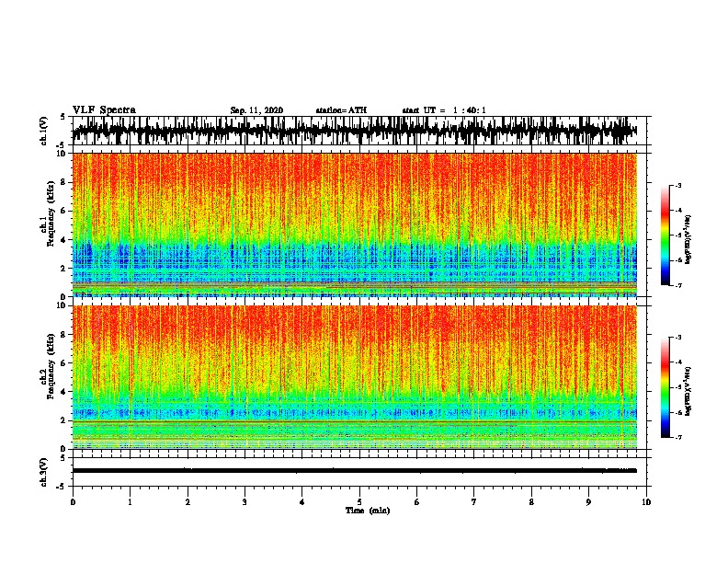Viewport: 728px width, 563px height.
Task: Click time-axis tick label "9"
Action: pyautogui.click(x=588, y=502)
